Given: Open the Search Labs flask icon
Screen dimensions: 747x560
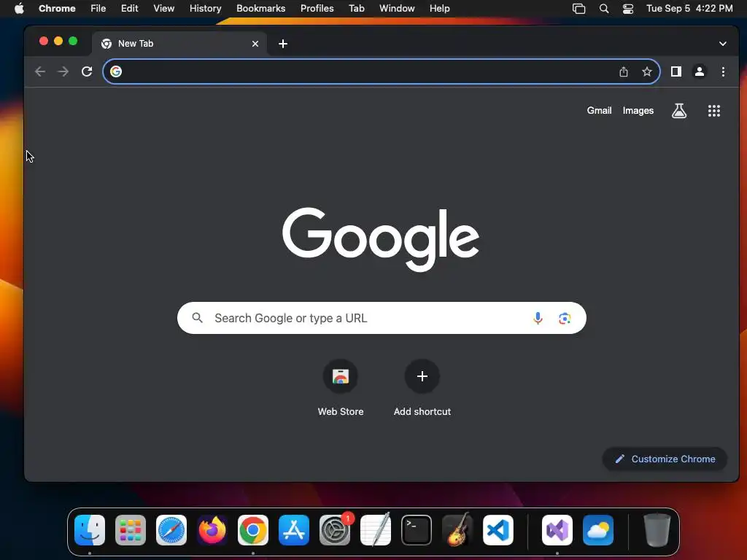Looking at the screenshot, I should [x=679, y=111].
